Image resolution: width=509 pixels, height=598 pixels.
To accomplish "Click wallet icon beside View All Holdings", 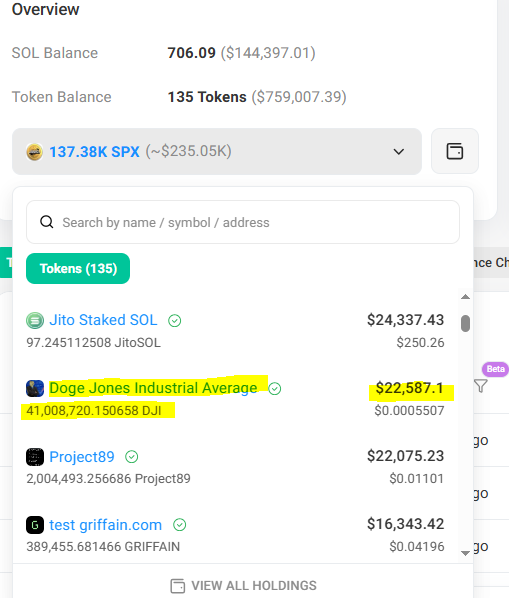I will point(177,586).
